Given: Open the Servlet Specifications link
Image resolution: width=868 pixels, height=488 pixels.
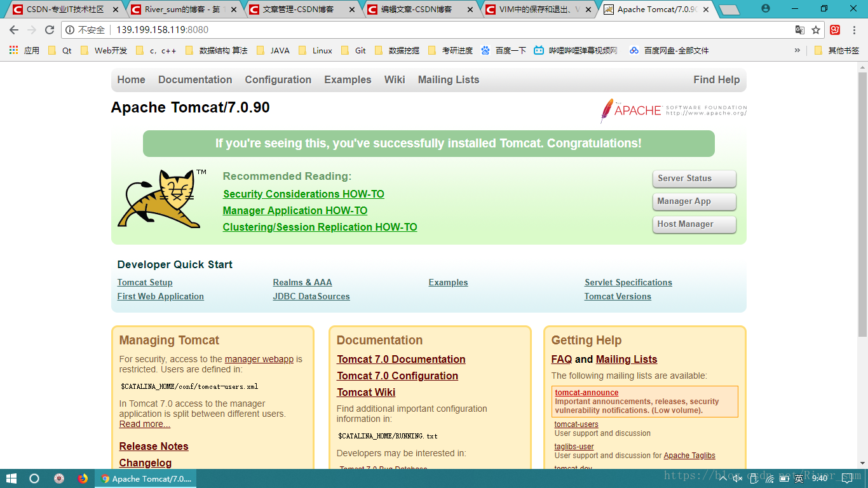Looking at the screenshot, I should (x=628, y=282).
